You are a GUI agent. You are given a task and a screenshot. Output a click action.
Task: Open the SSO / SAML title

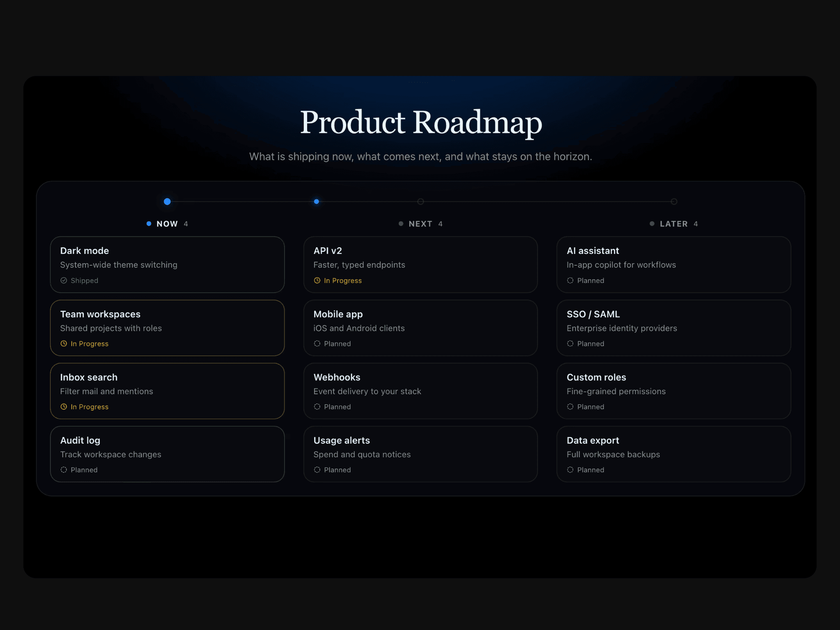point(593,314)
